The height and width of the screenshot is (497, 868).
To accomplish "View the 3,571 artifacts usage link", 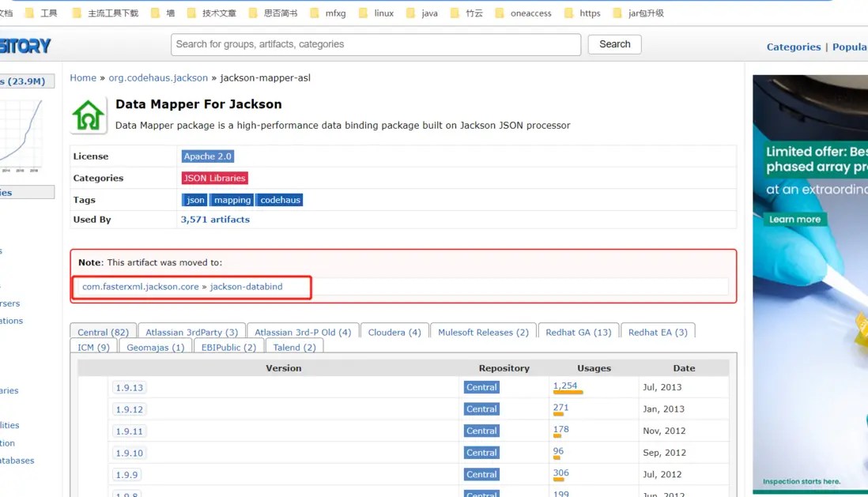I will coord(215,220).
